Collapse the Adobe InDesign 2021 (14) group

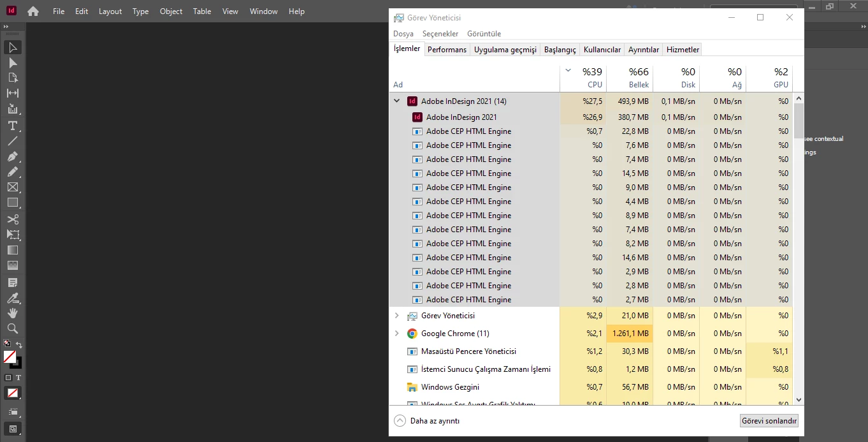(x=396, y=101)
